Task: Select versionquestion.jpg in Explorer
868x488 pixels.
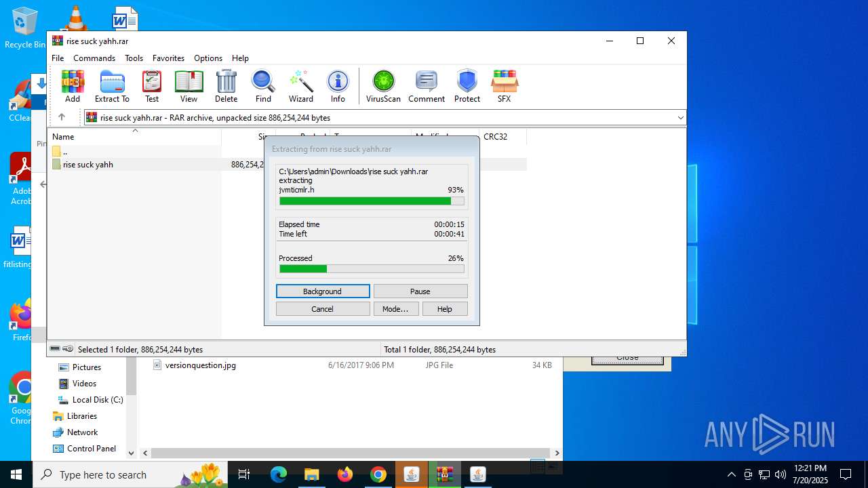Action: pyautogui.click(x=200, y=365)
